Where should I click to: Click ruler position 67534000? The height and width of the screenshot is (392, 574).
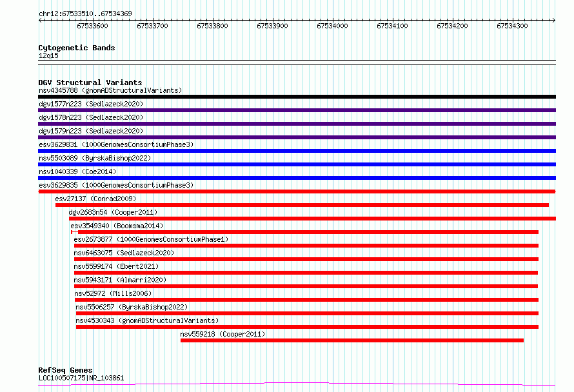tap(332, 26)
